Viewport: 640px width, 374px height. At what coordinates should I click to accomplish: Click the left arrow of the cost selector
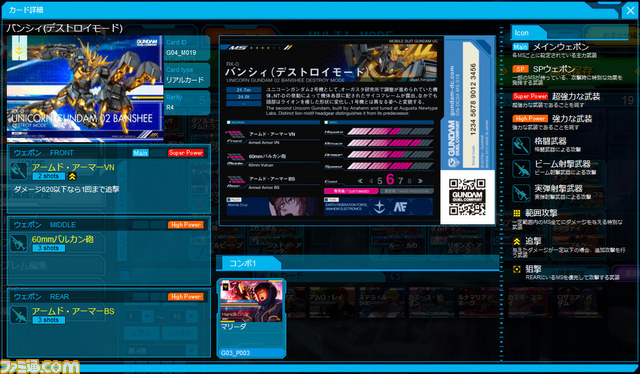click(x=360, y=180)
